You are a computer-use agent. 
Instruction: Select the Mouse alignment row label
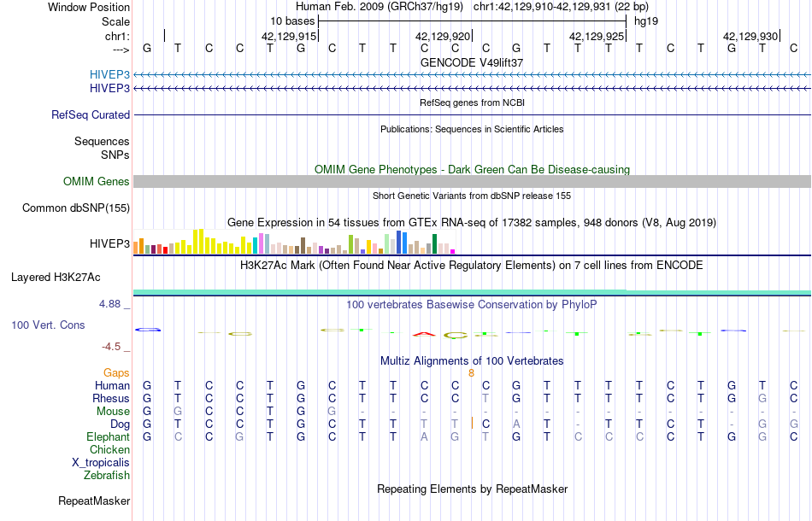click(113, 412)
